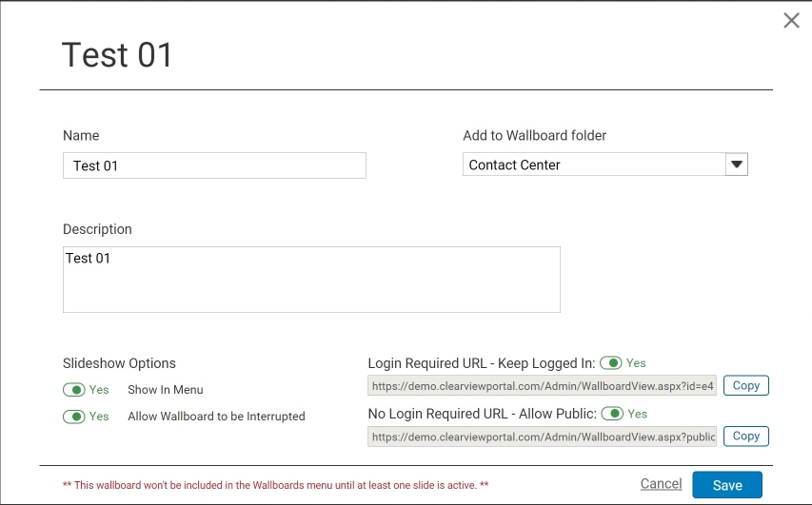
Task: Select the Contact Center folder combo box
Action: coord(604,165)
